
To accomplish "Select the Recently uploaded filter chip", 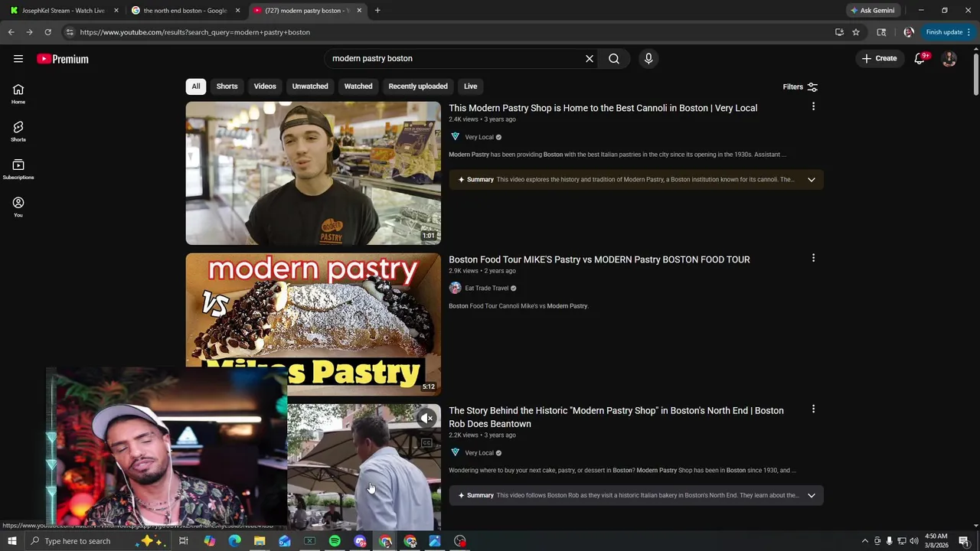I will 418,86.
